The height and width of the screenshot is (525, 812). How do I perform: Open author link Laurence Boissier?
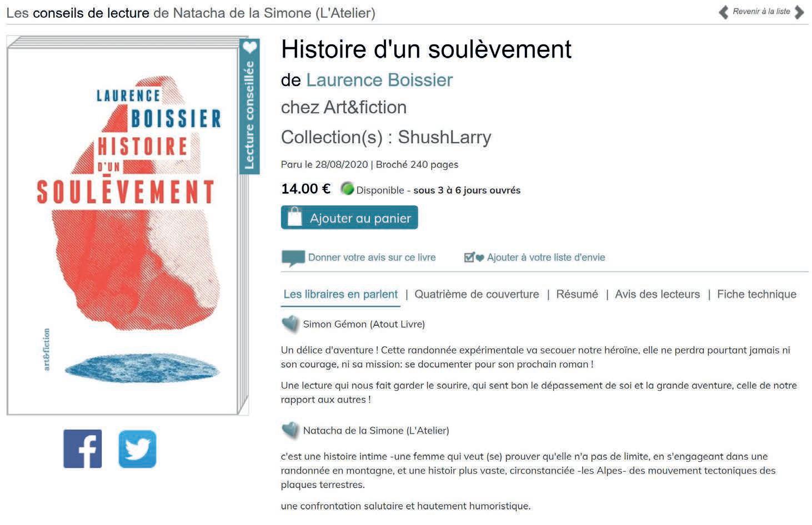click(379, 80)
